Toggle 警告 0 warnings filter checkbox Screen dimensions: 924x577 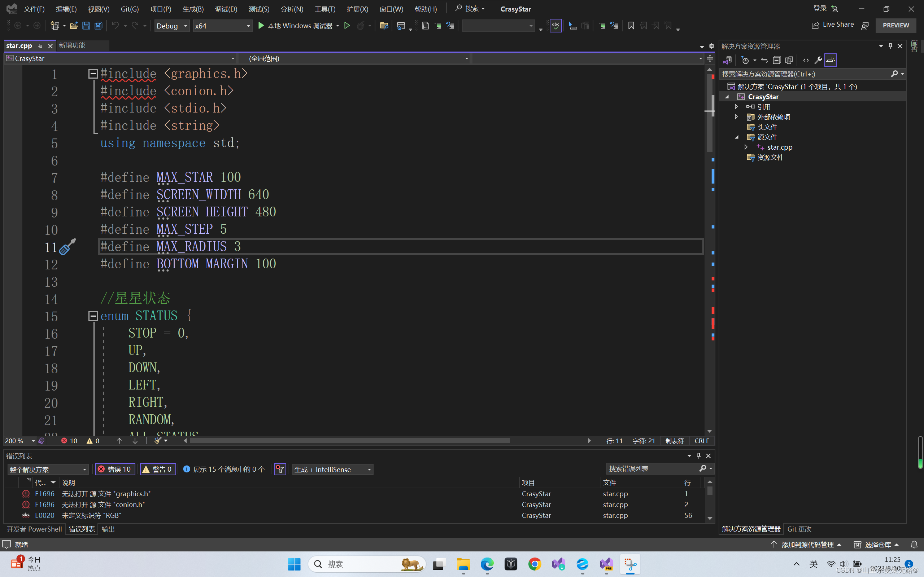tap(158, 469)
